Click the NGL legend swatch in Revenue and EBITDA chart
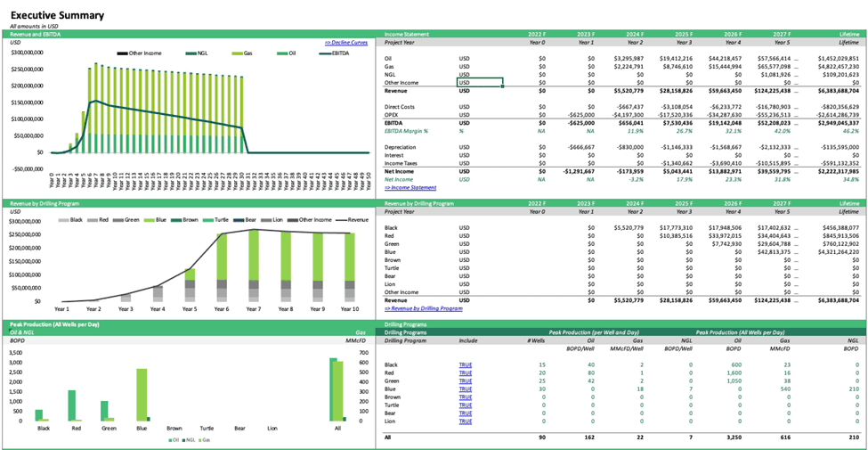This screenshot has height=450, width=868. [191, 53]
